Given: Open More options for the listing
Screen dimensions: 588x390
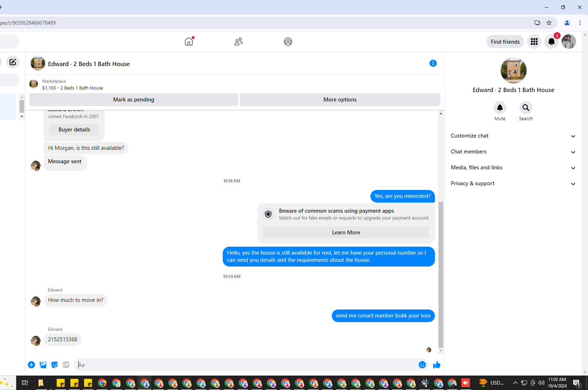Looking at the screenshot, I should tap(340, 100).
